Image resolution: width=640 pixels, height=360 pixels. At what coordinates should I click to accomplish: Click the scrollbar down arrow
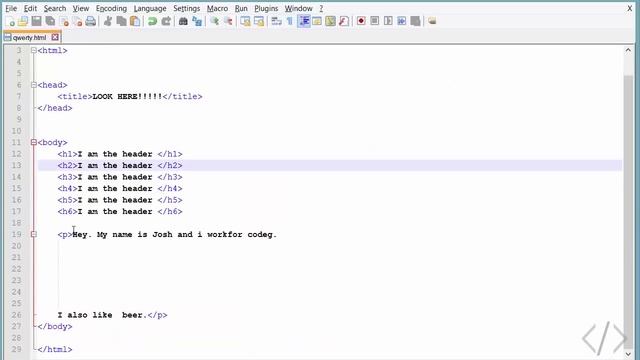[x=628, y=353]
